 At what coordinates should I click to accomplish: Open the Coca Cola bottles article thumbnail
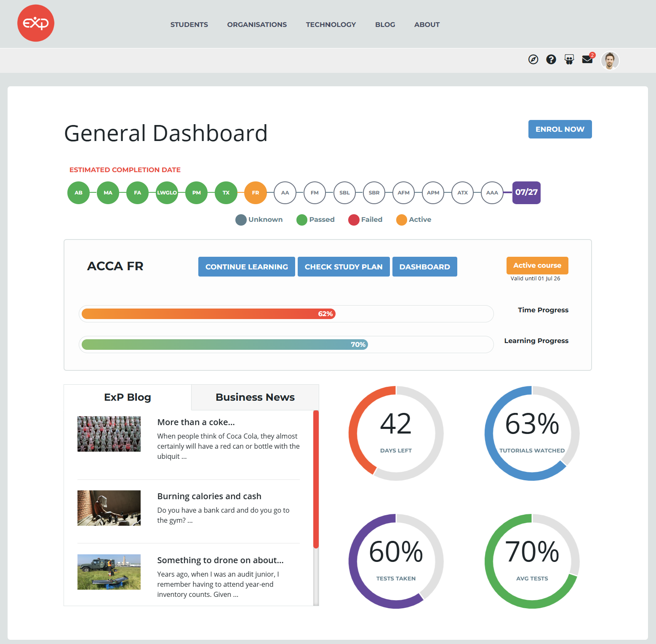[x=109, y=434]
